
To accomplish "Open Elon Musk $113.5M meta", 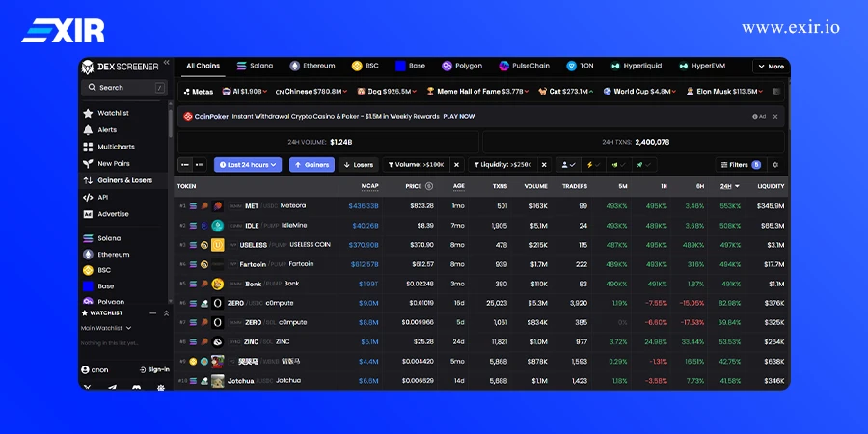I will (724, 92).
